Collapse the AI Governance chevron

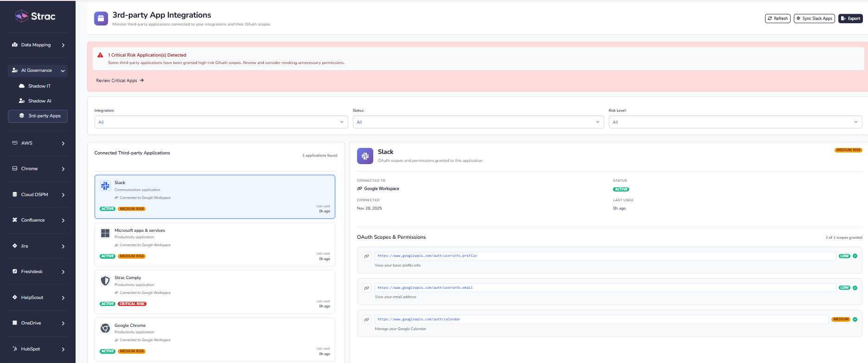63,71
